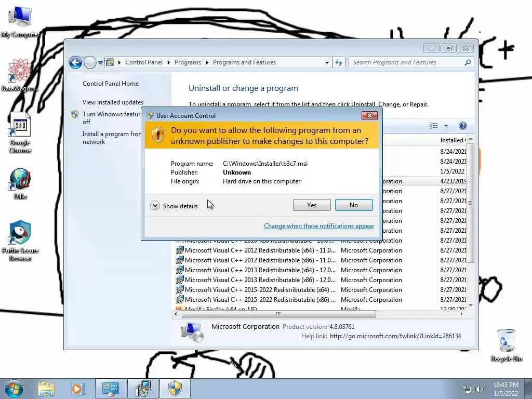Minimize the Programs and Features window
This screenshot has height=399, width=532.
431,48
